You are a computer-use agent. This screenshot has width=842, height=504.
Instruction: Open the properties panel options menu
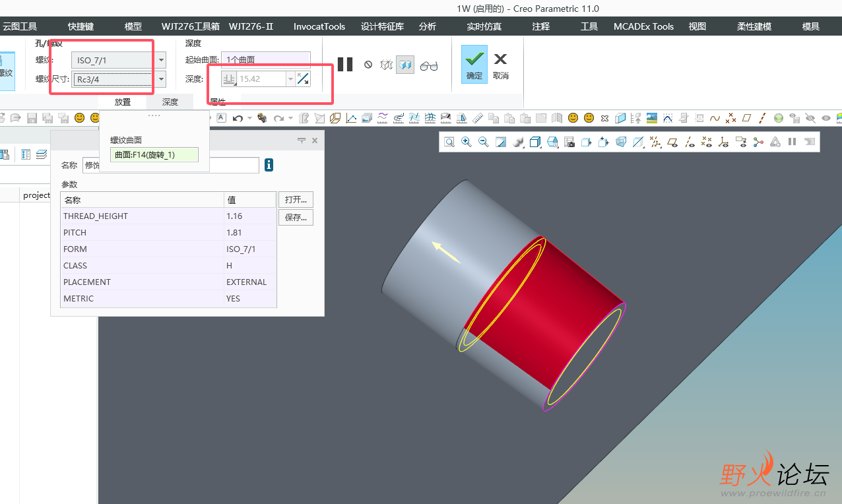[x=302, y=141]
